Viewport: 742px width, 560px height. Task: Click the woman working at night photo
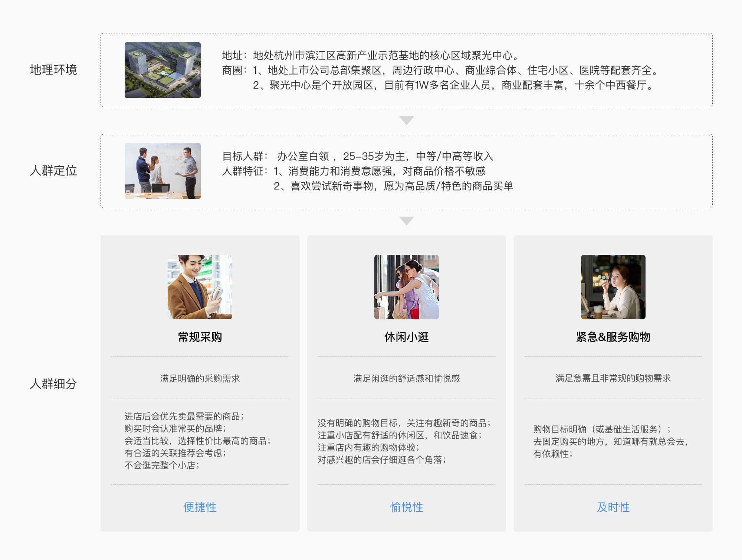click(x=613, y=287)
